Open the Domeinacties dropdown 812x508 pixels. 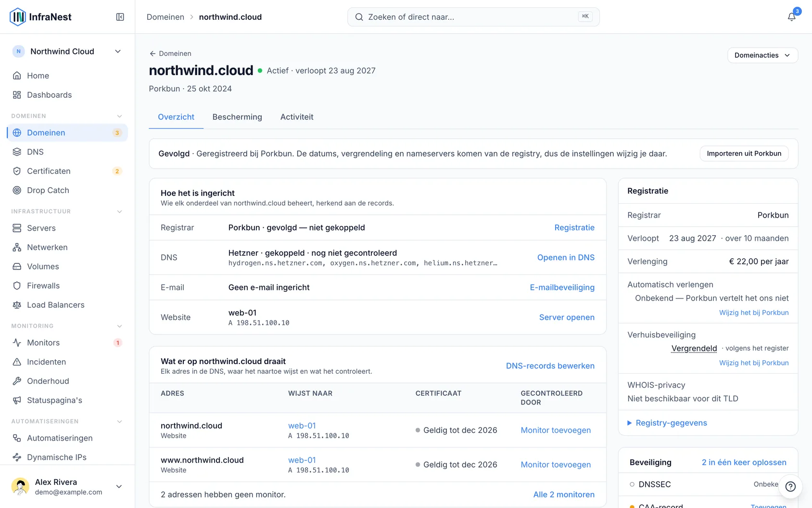click(762, 55)
